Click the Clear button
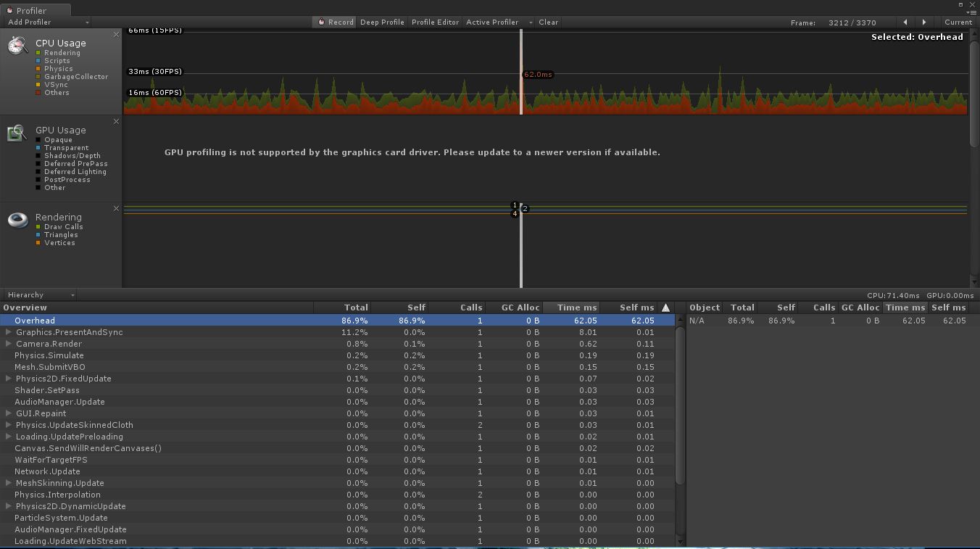 (x=549, y=22)
